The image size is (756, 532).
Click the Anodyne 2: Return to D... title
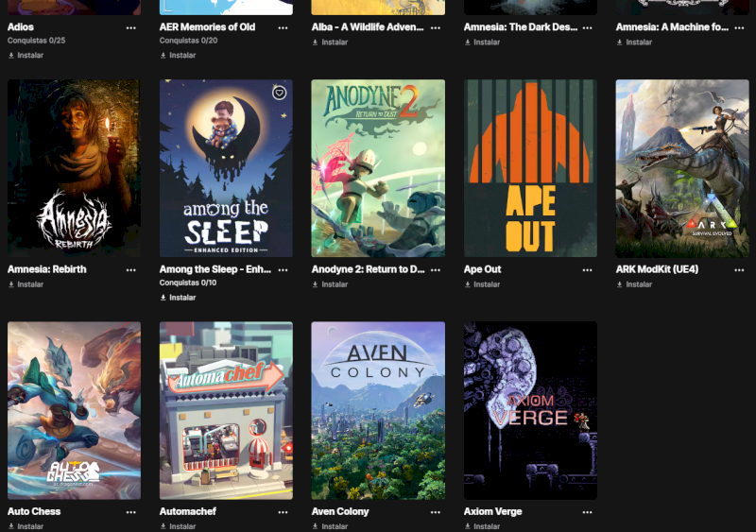(368, 269)
